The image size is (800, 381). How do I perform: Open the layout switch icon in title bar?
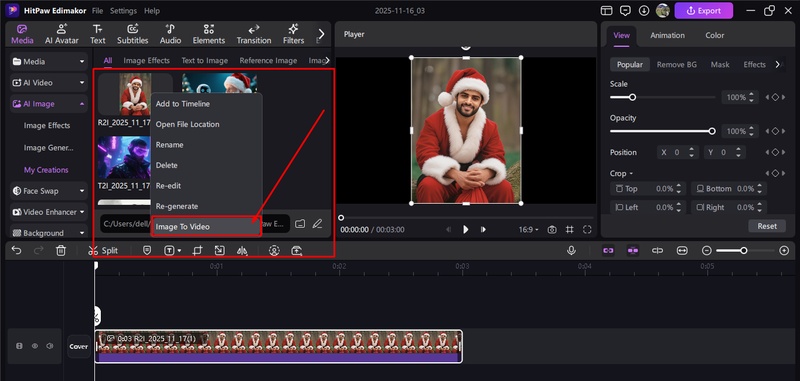[x=606, y=10]
